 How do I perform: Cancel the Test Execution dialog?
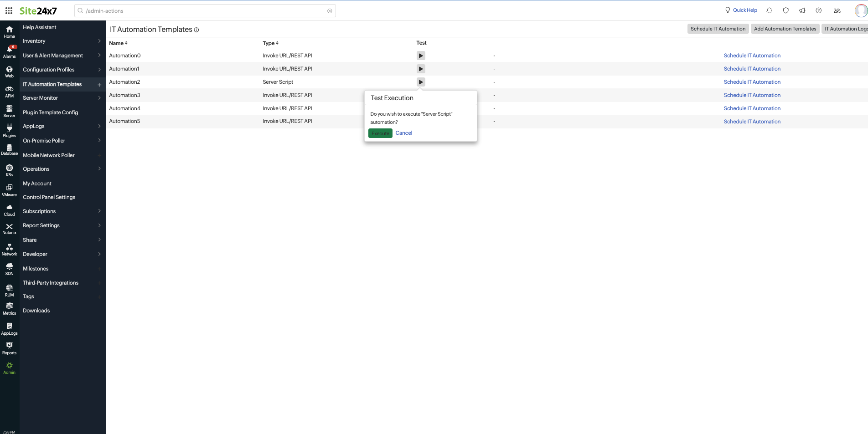point(403,133)
